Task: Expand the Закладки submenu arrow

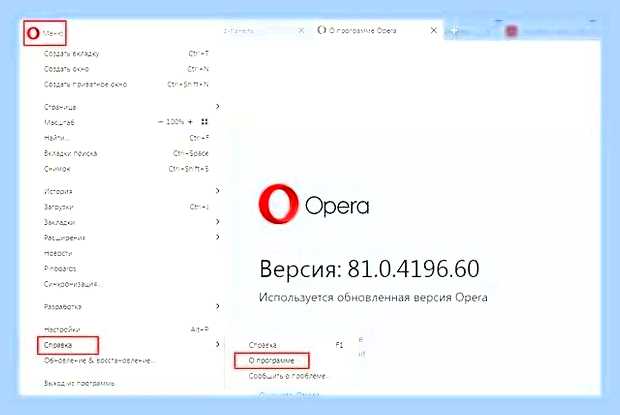Action: coord(217,222)
